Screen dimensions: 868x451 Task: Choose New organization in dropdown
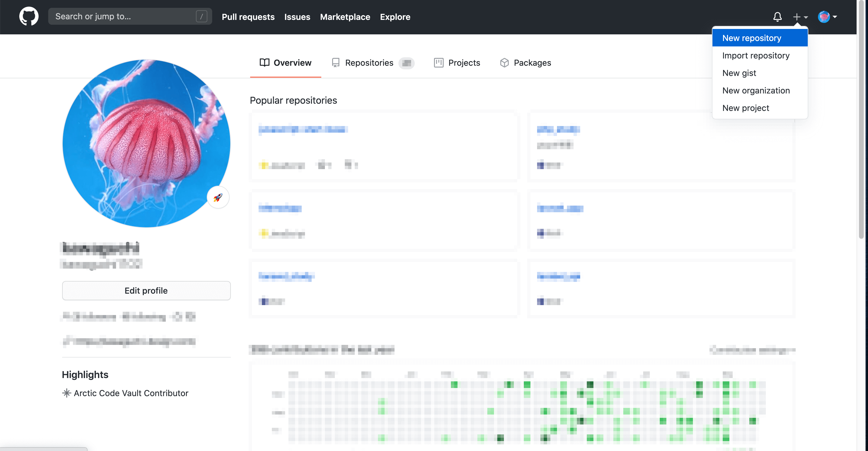click(756, 91)
